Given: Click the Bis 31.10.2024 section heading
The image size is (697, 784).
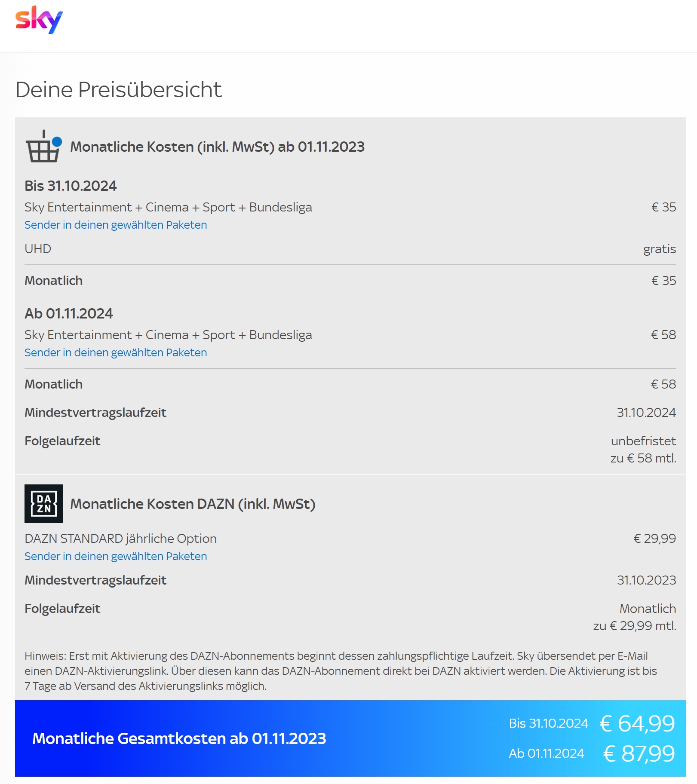Looking at the screenshot, I should [x=71, y=186].
